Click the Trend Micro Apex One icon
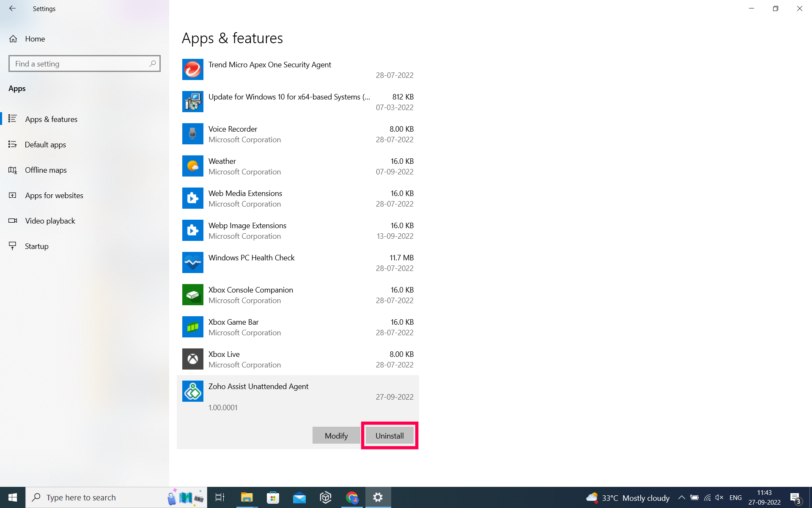812x508 pixels. pyautogui.click(x=192, y=69)
